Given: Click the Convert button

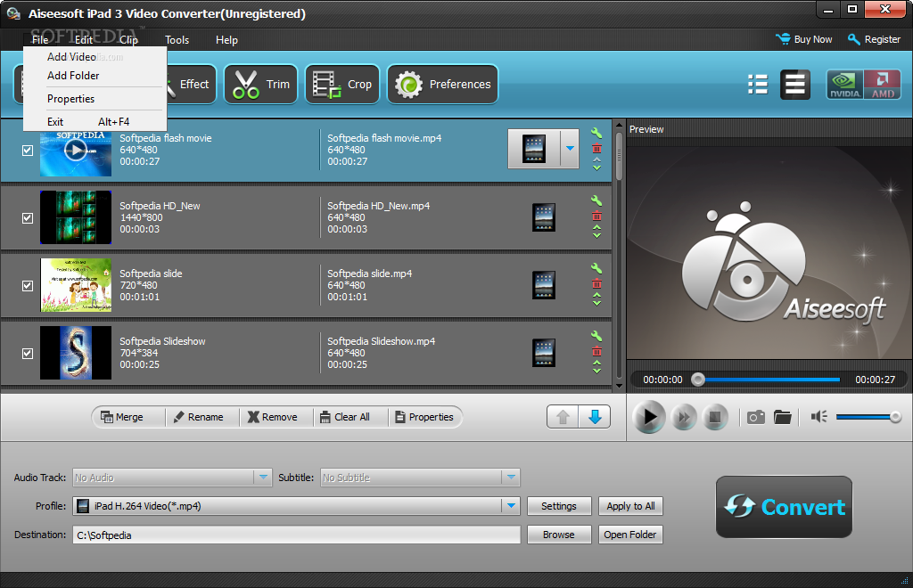Looking at the screenshot, I should tap(784, 507).
